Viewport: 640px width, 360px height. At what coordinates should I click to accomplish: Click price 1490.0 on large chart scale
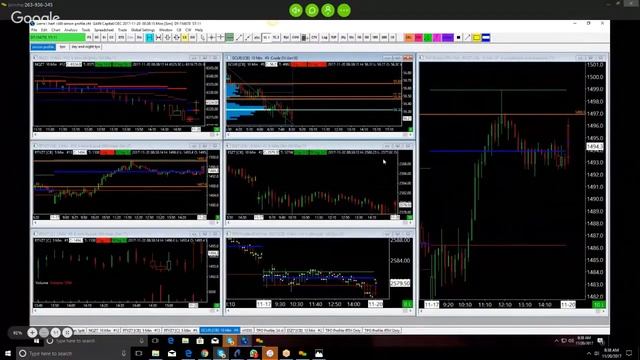pyautogui.click(x=595, y=199)
